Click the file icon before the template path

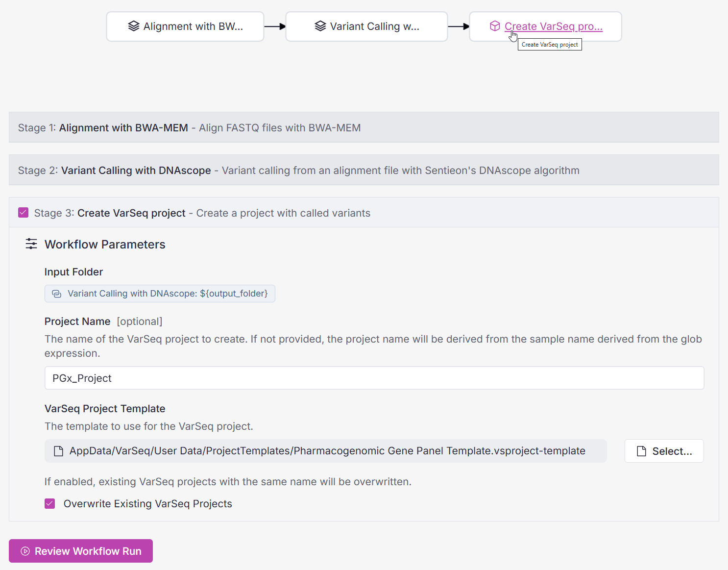coord(58,451)
